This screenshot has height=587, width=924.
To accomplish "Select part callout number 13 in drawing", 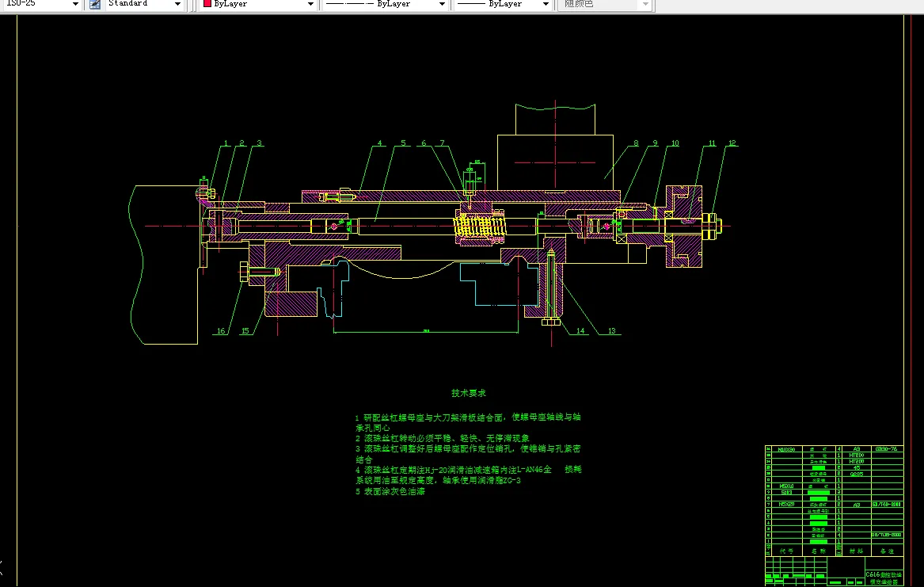I will tap(612, 330).
